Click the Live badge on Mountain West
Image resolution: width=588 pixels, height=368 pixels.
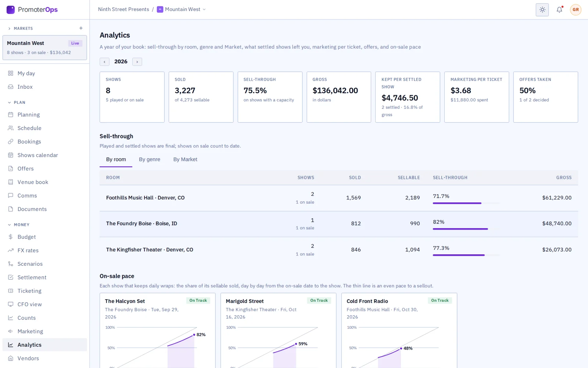75,43
